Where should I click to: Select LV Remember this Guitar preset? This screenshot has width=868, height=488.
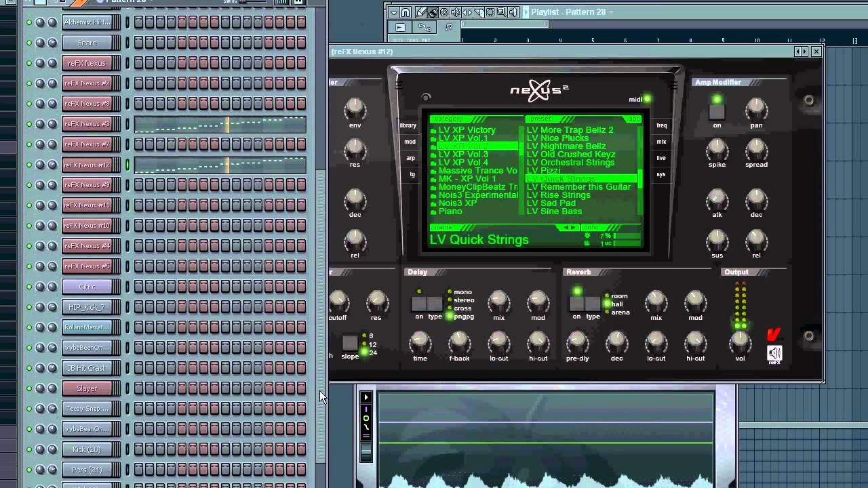(x=578, y=187)
